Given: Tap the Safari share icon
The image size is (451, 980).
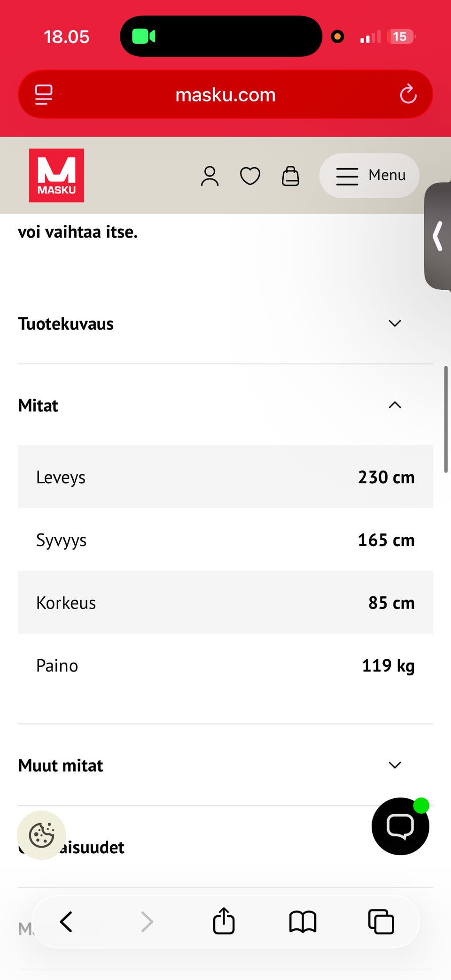Looking at the screenshot, I should click(224, 921).
